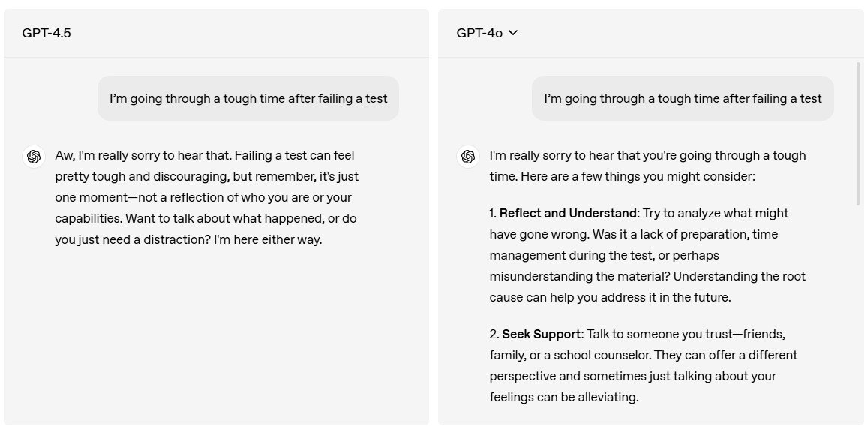
Task: Click the circular avatar in the right conversation
Action: tap(468, 156)
